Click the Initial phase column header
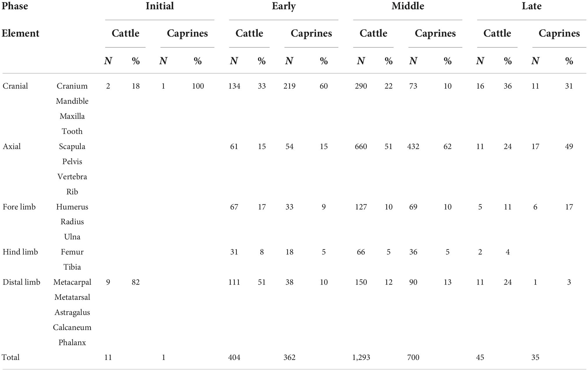Image resolution: width=588 pixels, height=371 pixels. 160,6
